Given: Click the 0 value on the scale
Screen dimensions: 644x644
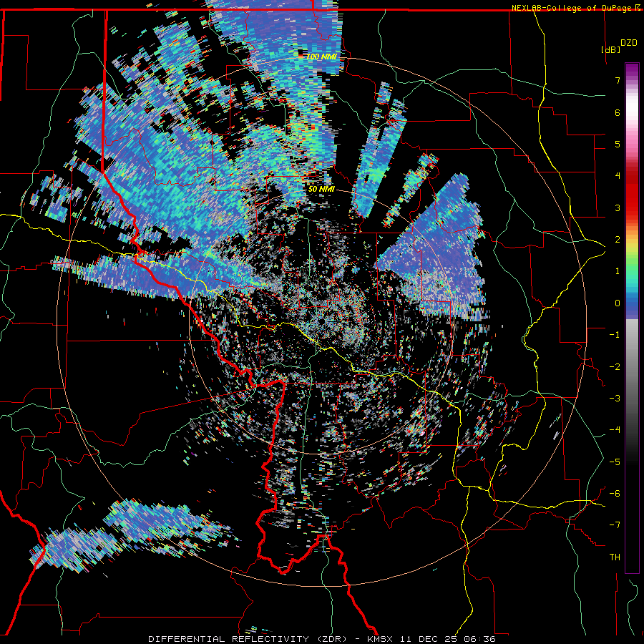Looking at the screenshot, I should coord(617,303).
